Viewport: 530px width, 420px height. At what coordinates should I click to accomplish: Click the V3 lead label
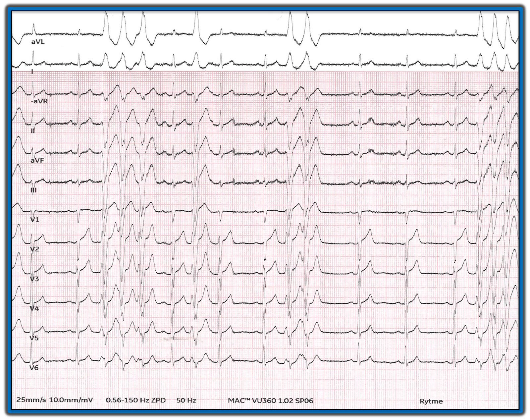tap(34, 279)
